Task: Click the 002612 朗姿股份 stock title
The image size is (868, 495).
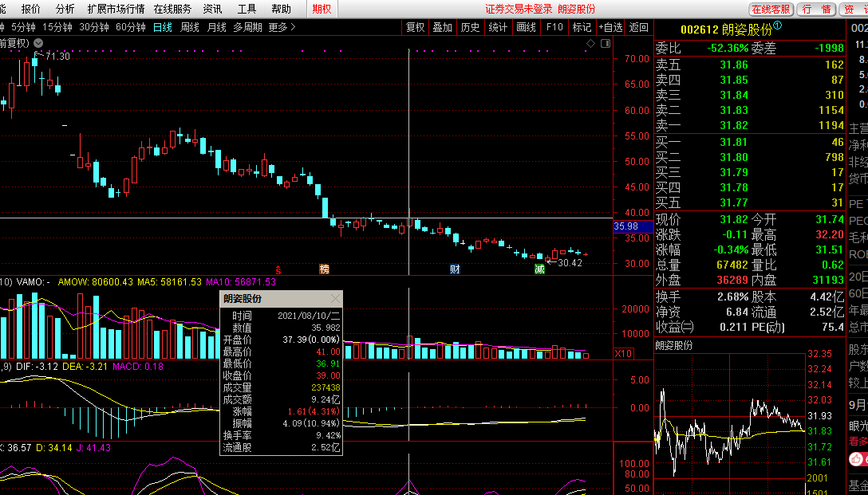Action: click(726, 29)
